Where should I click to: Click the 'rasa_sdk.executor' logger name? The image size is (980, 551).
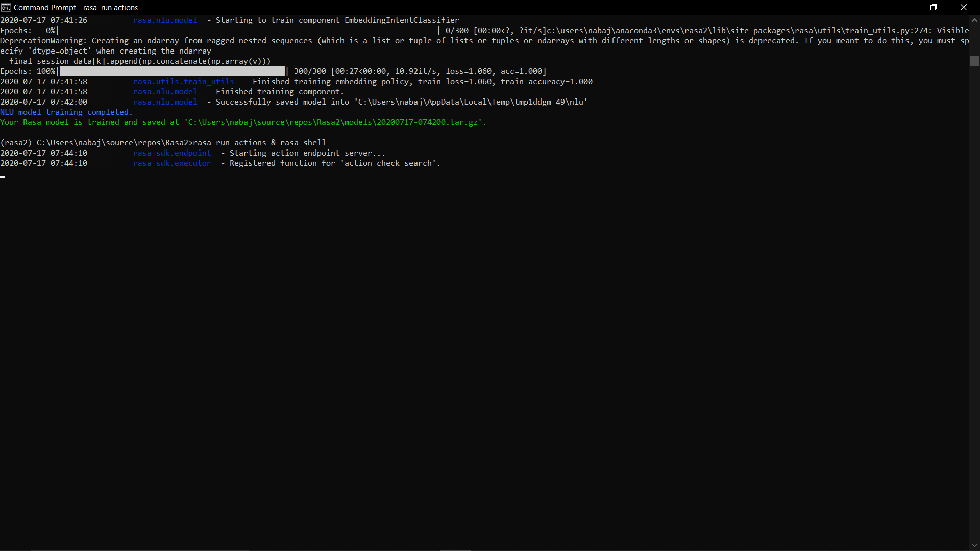tap(172, 163)
